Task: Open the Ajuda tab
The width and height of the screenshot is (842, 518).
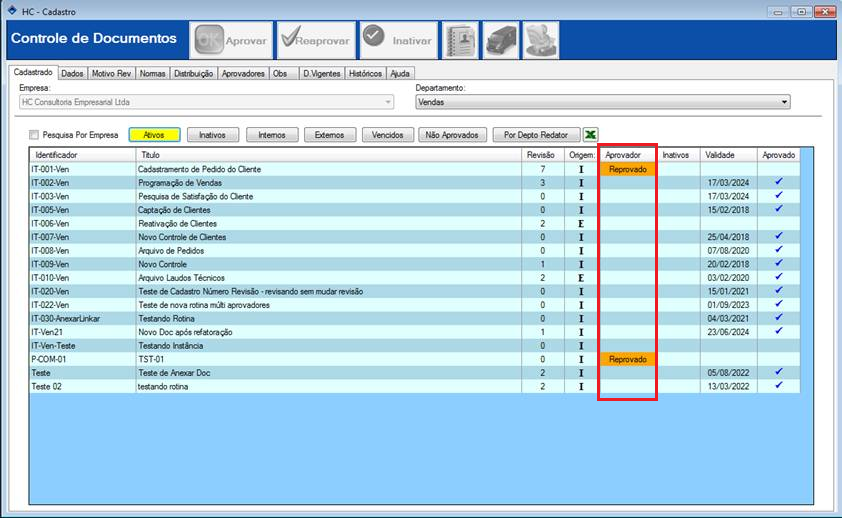Action: [x=400, y=74]
